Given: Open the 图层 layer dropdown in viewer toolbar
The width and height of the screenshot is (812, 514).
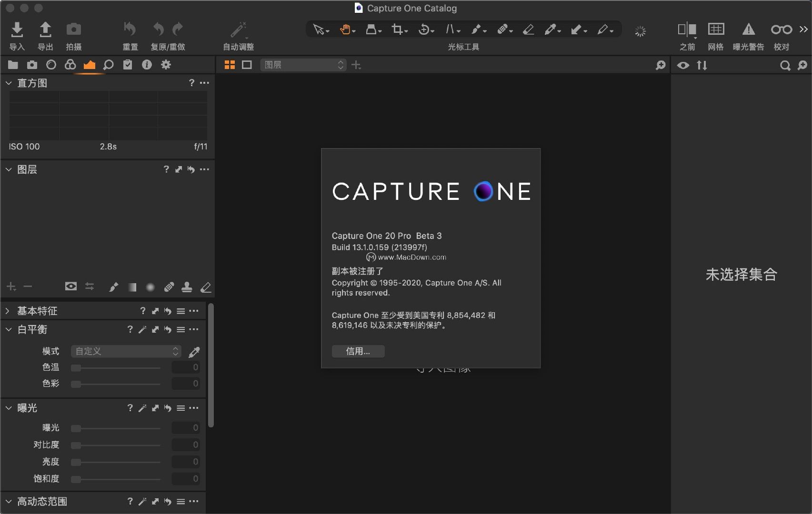Looking at the screenshot, I should (303, 65).
